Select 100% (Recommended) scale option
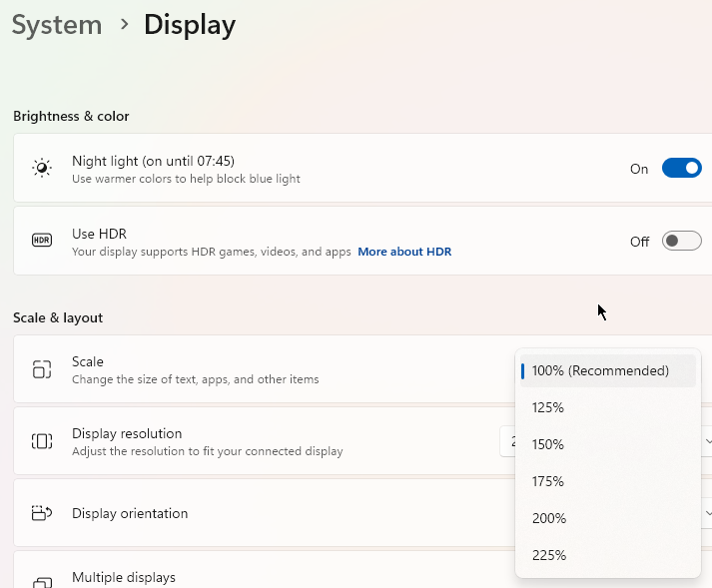712x588 pixels. [600, 370]
